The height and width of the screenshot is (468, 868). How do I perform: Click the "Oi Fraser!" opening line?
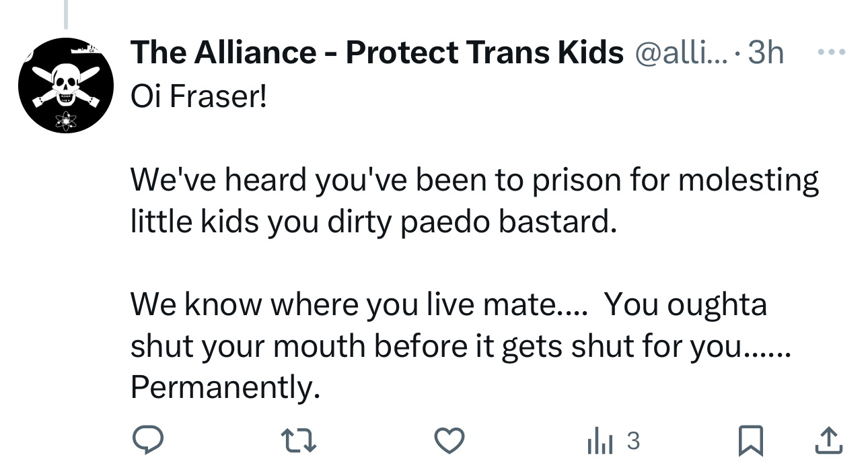pos(199,98)
